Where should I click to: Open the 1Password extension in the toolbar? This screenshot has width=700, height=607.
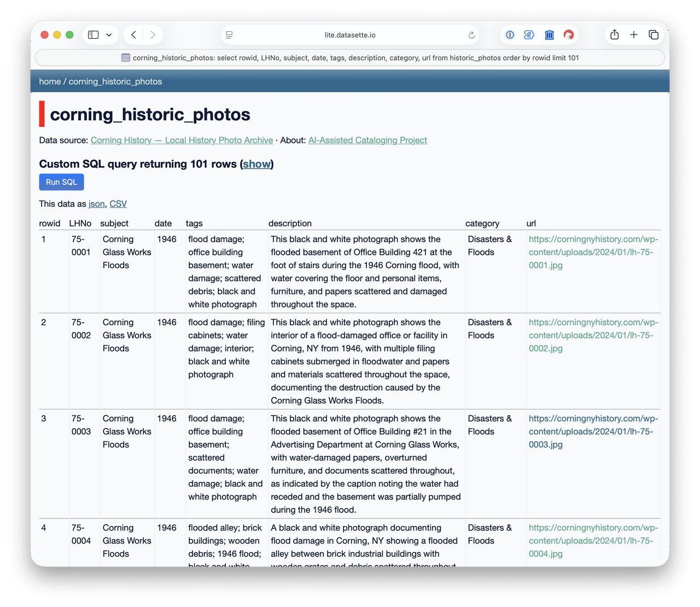coord(510,34)
